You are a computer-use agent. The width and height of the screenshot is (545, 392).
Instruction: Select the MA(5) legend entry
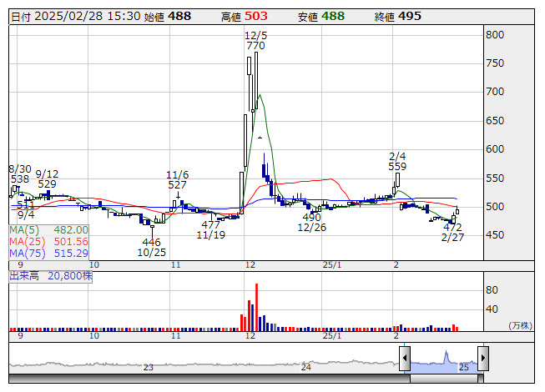click(x=49, y=229)
